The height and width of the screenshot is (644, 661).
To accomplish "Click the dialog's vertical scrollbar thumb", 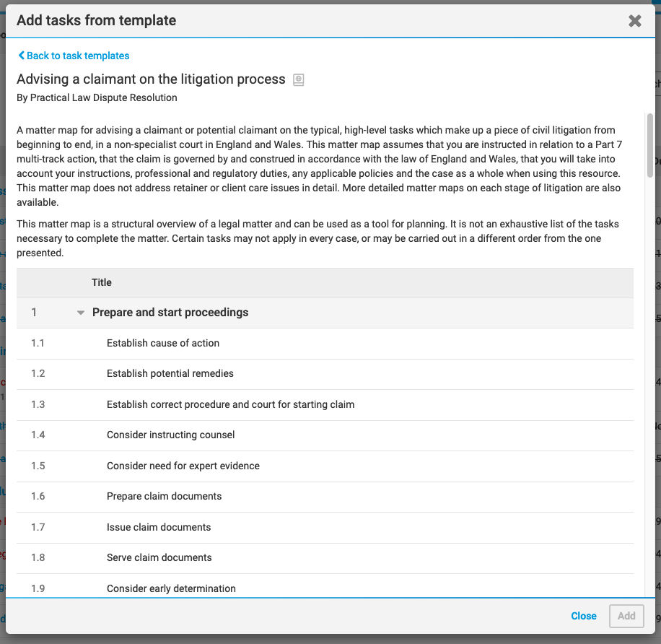I will (x=649, y=145).
